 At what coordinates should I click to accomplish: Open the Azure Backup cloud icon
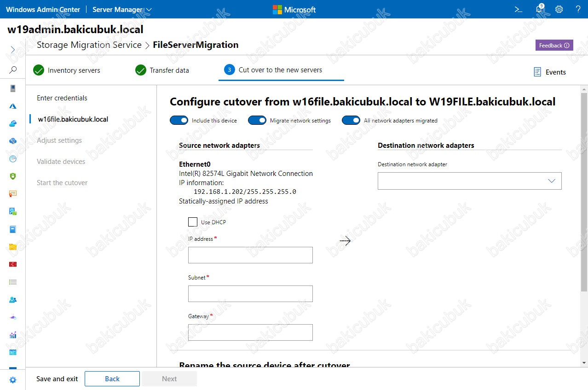(13, 123)
